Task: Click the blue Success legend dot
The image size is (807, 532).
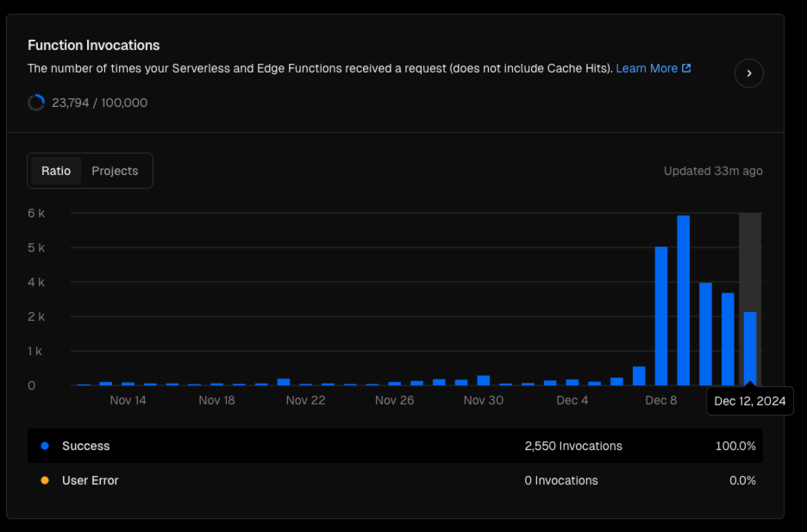Action: (x=45, y=446)
